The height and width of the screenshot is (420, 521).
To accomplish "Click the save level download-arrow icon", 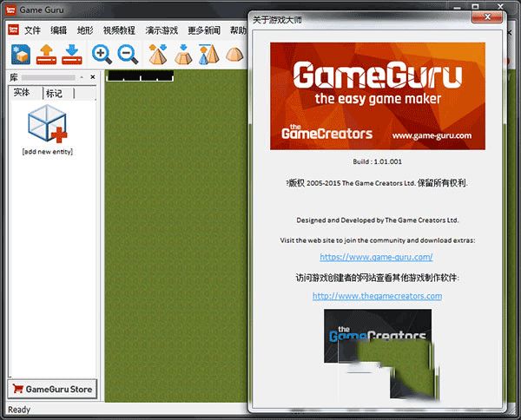I will coord(72,54).
